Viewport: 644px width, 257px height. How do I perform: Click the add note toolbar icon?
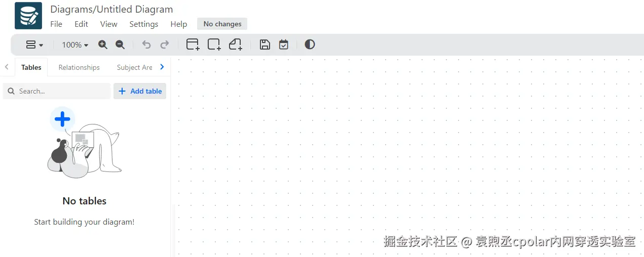click(x=236, y=45)
